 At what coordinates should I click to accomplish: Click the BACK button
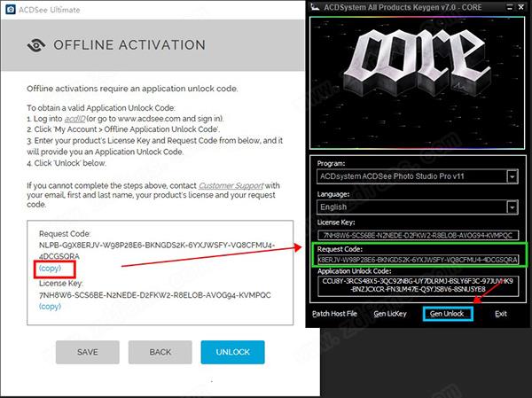[160, 352]
